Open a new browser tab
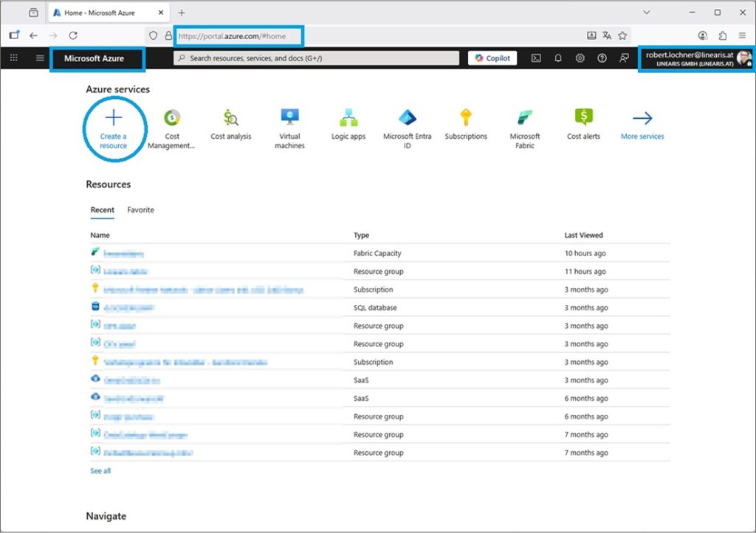The image size is (756, 533). pyautogui.click(x=182, y=13)
